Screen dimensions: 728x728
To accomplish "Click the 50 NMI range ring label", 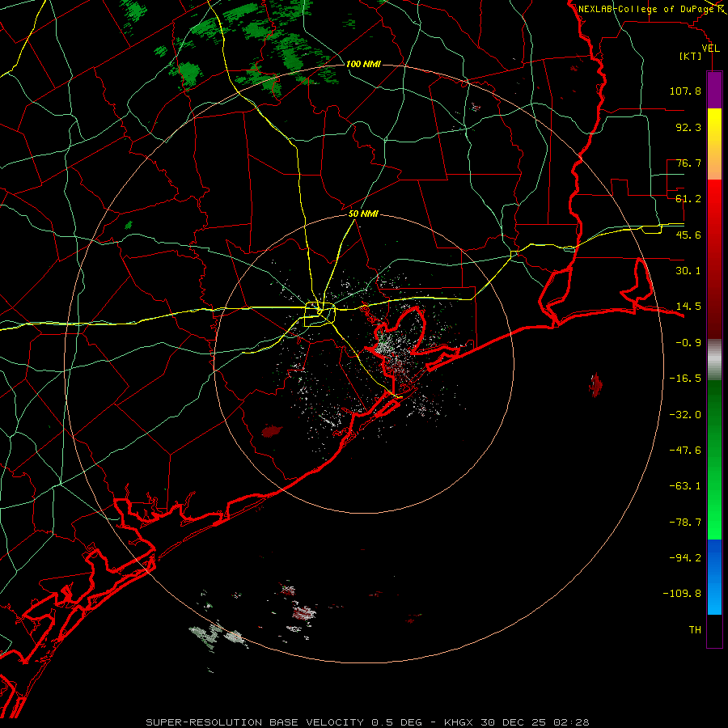I will 363,214.
